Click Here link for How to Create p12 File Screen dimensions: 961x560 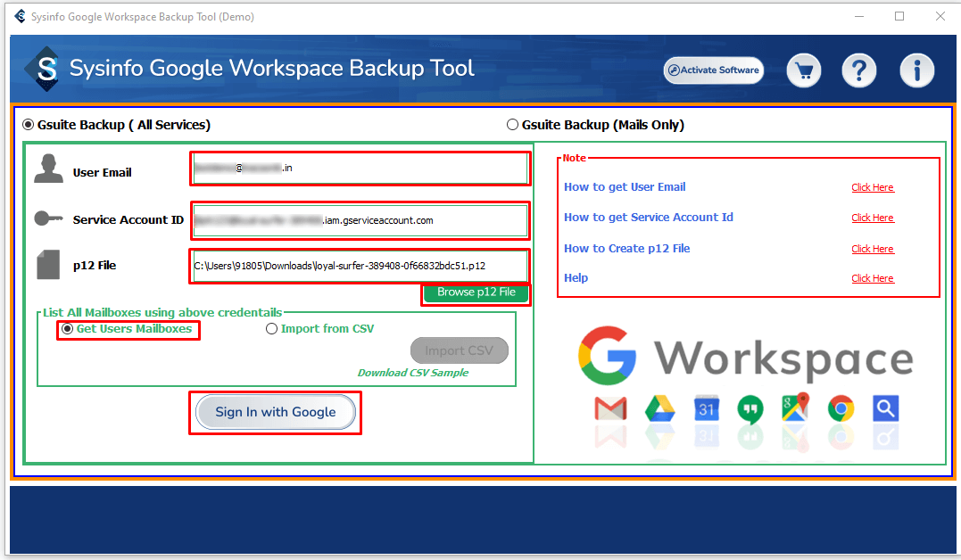click(x=872, y=249)
